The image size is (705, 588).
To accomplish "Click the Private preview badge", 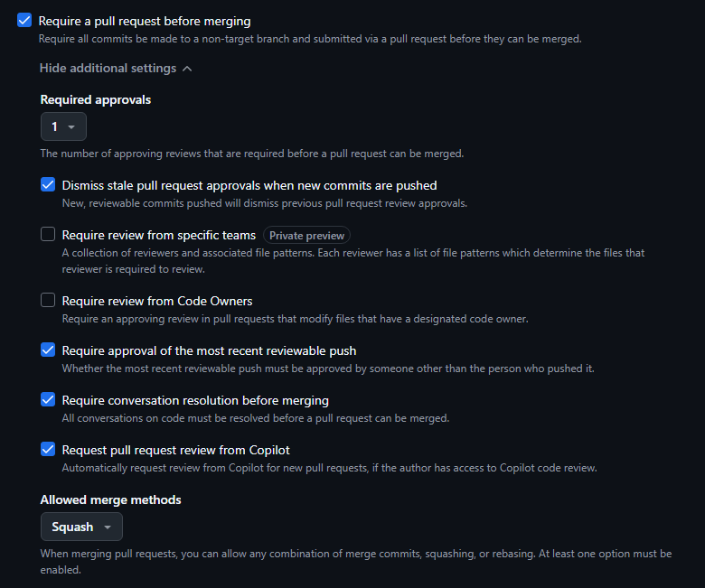I will coord(306,236).
